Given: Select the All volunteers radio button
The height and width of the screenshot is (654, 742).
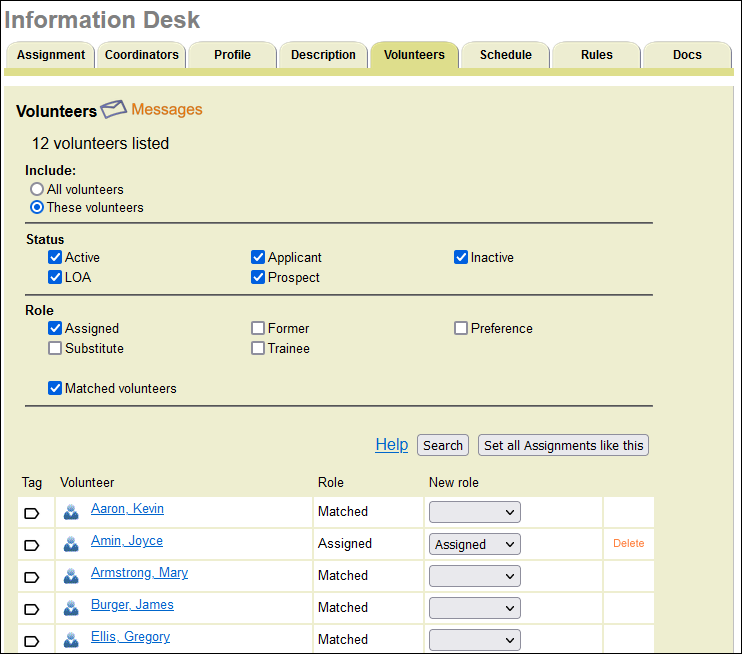Looking at the screenshot, I should tap(37, 189).
